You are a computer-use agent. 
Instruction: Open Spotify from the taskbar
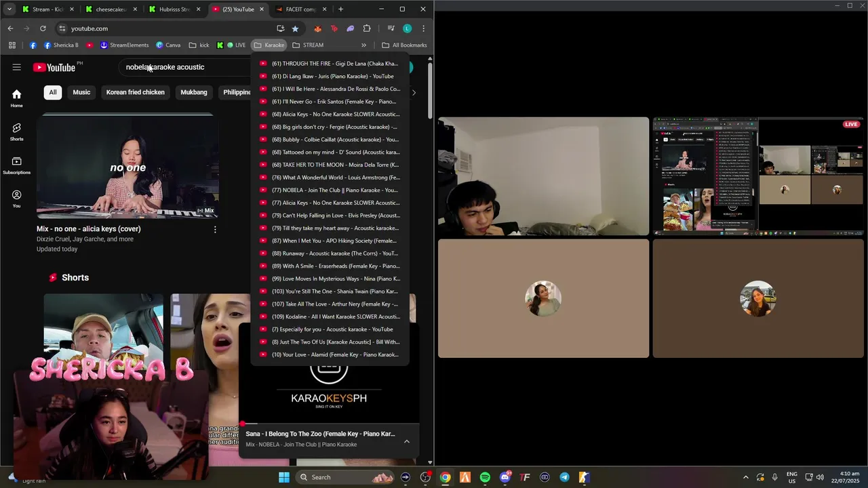(485, 477)
